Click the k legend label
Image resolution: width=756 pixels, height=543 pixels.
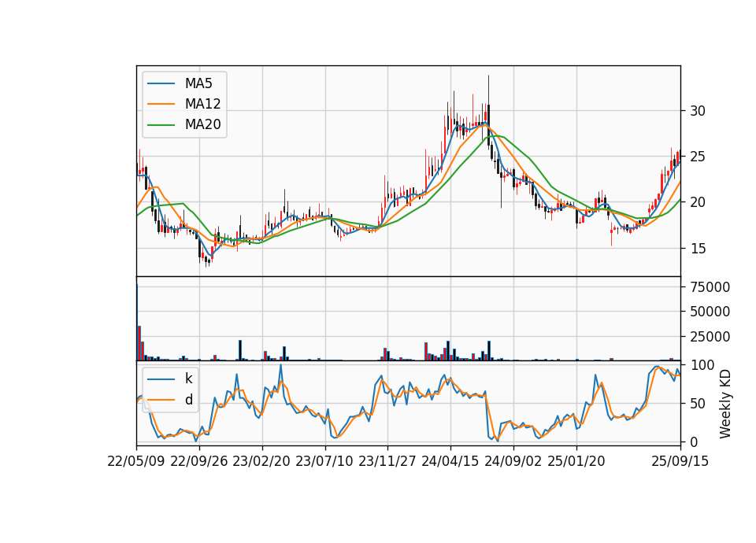188,379
